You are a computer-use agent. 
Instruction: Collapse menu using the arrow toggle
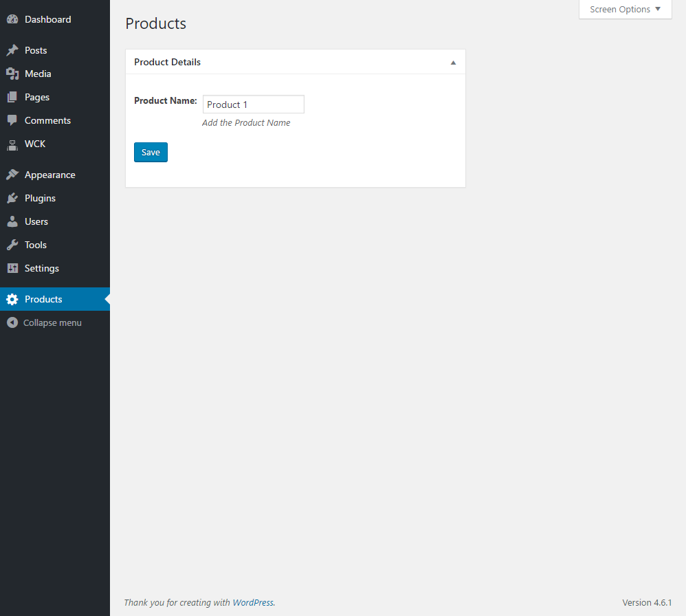pyautogui.click(x=12, y=322)
